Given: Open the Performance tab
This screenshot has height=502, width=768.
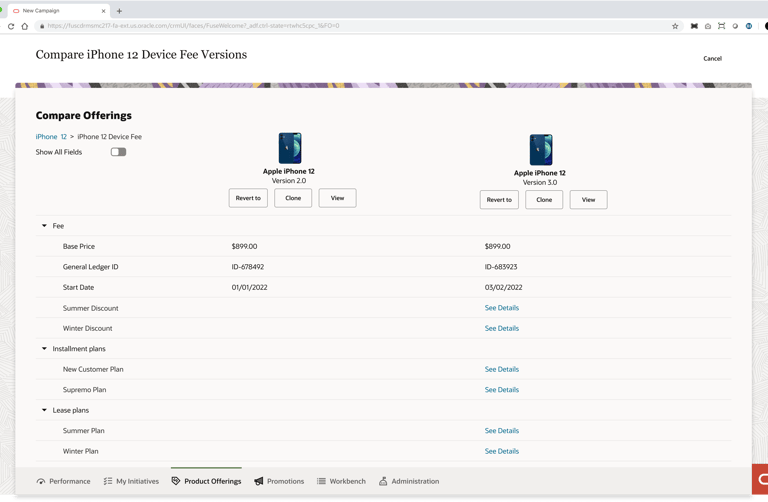Looking at the screenshot, I should point(63,481).
